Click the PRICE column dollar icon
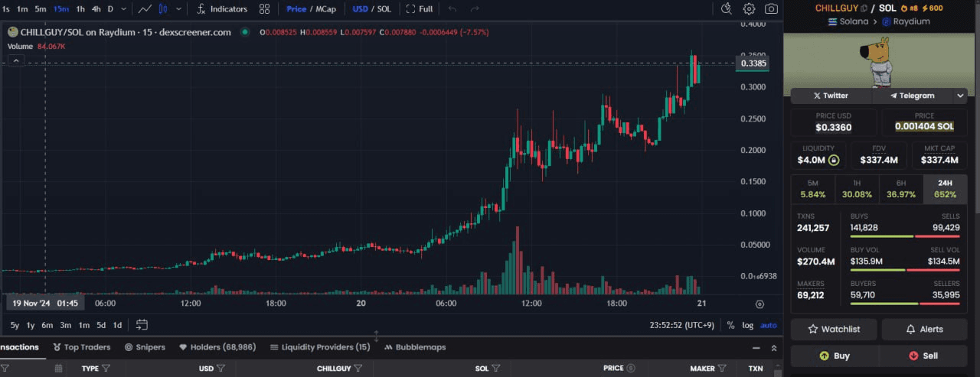 click(632, 369)
